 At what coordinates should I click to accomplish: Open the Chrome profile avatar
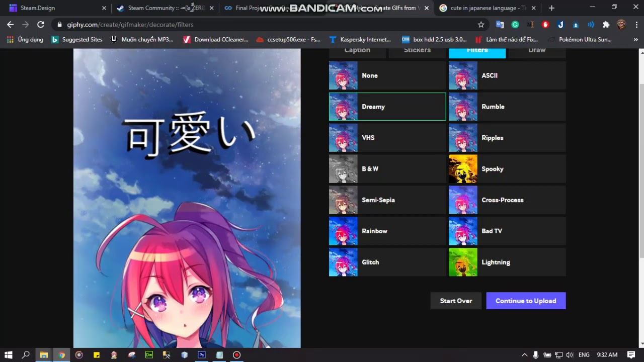tap(621, 24)
